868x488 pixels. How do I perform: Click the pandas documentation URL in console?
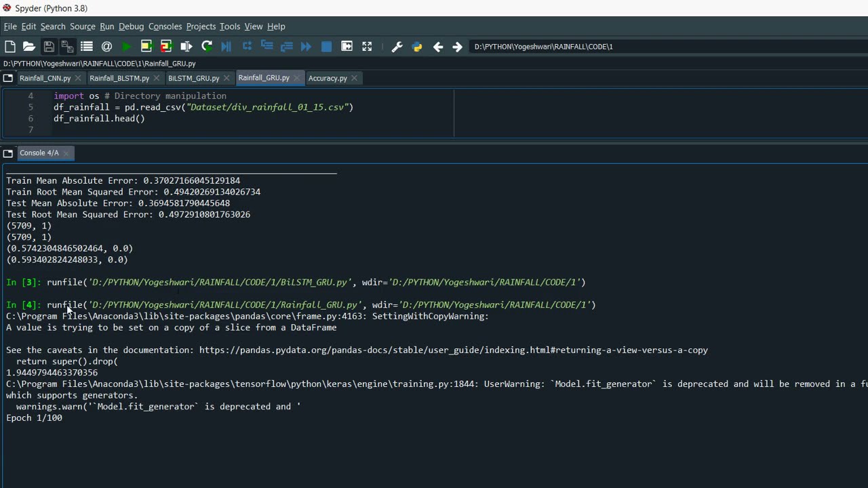tap(454, 350)
